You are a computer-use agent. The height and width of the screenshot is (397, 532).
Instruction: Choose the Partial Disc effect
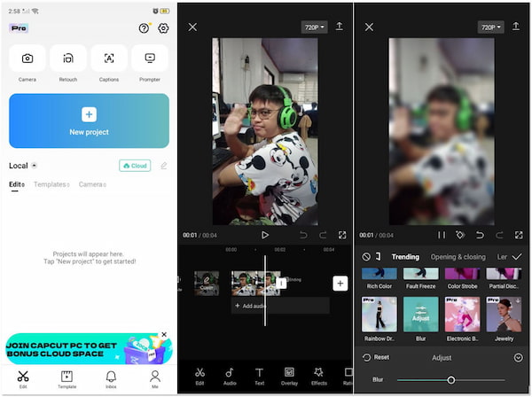(x=504, y=278)
